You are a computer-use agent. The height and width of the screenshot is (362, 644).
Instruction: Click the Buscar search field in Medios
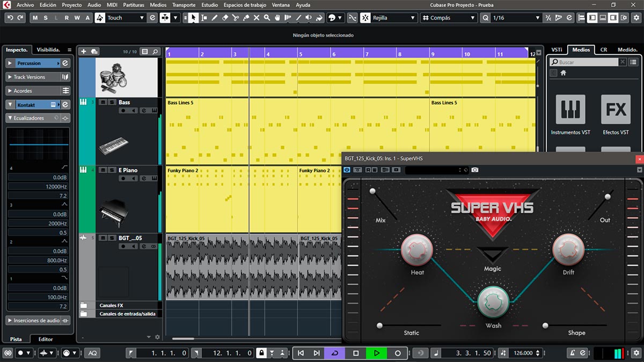(584, 62)
